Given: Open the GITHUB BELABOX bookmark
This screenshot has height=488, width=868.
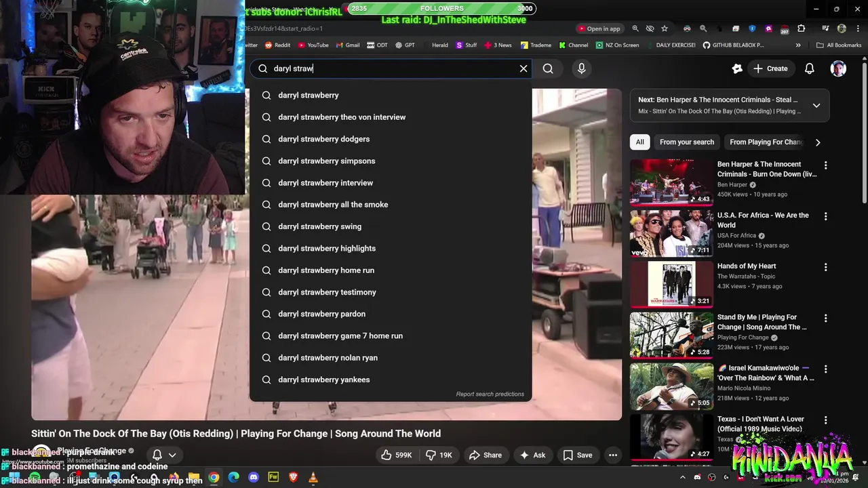Looking at the screenshot, I should pyautogui.click(x=733, y=45).
